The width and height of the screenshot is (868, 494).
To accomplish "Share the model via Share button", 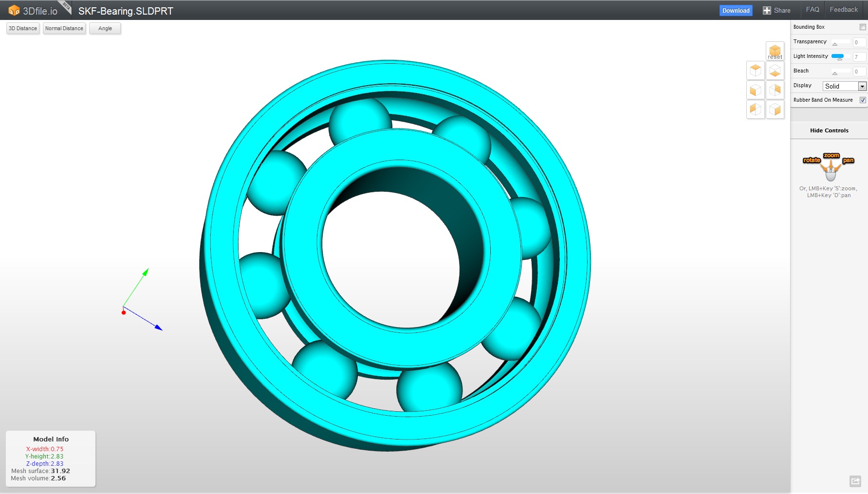I will pos(776,11).
